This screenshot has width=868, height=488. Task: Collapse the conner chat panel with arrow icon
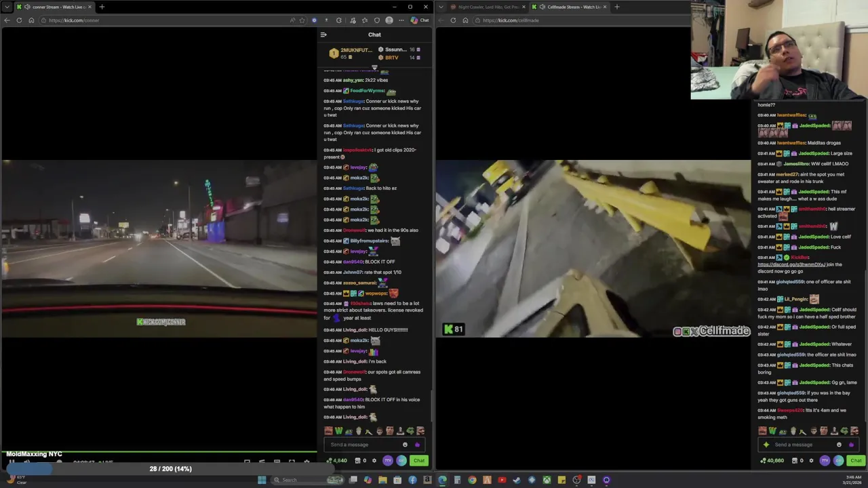coord(323,35)
